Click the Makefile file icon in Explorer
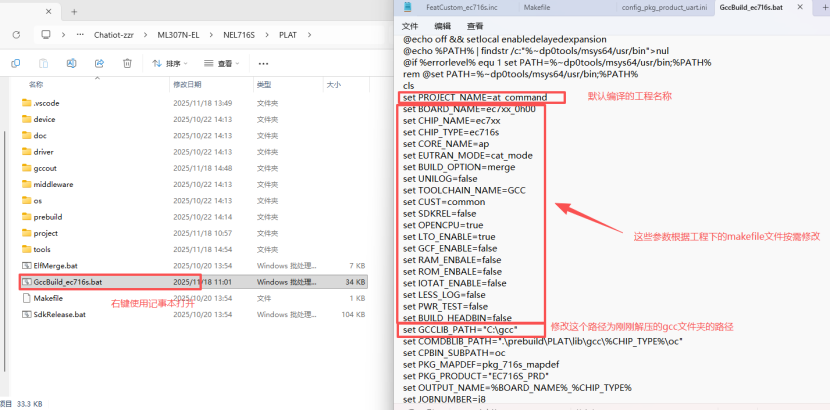The image size is (830, 411). click(x=27, y=298)
